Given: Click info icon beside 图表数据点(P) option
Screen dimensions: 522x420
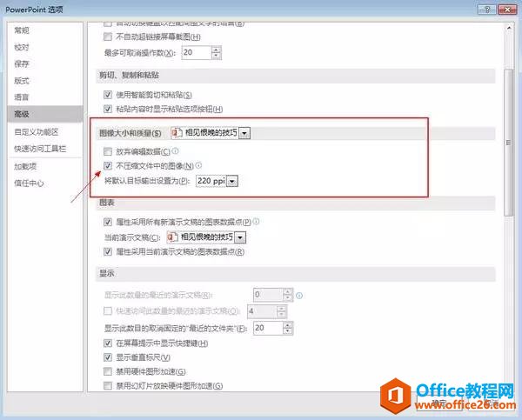Looking at the screenshot, I should [x=256, y=222].
